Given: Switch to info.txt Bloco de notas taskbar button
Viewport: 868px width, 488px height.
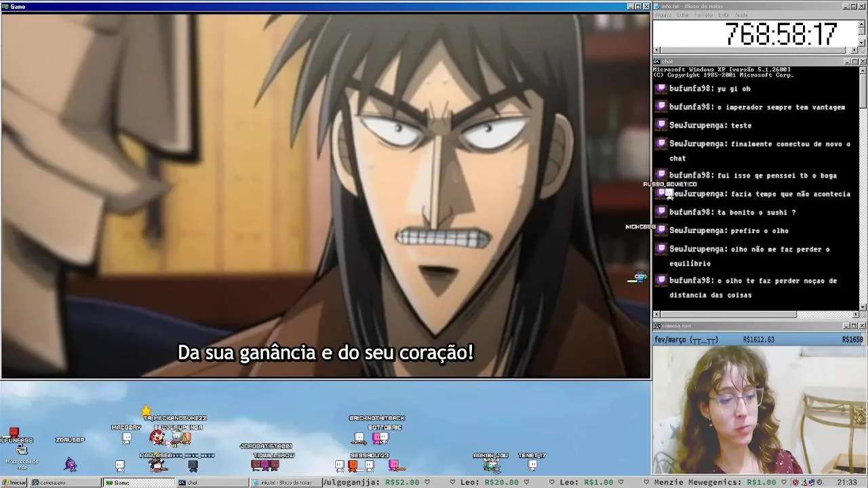Looking at the screenshot, I should click(285, 483).
